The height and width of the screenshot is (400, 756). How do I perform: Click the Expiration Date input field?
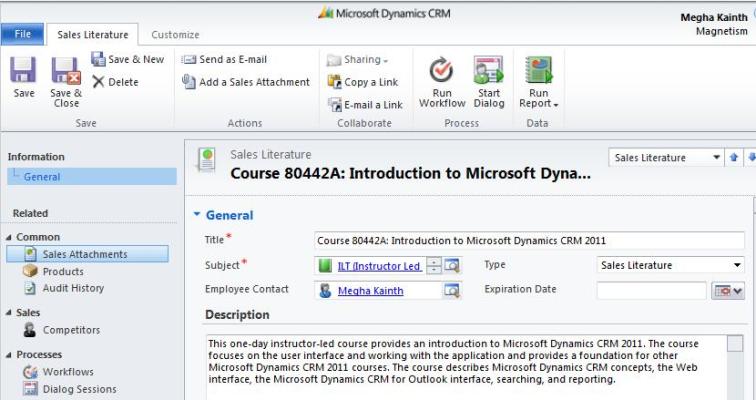(651, 291)
